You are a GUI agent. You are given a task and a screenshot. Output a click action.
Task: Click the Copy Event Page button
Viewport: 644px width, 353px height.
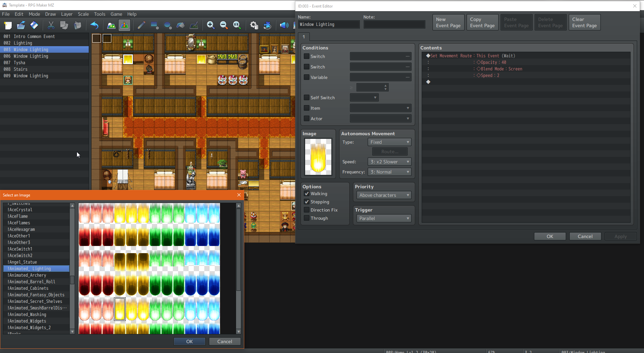(482, 22)
